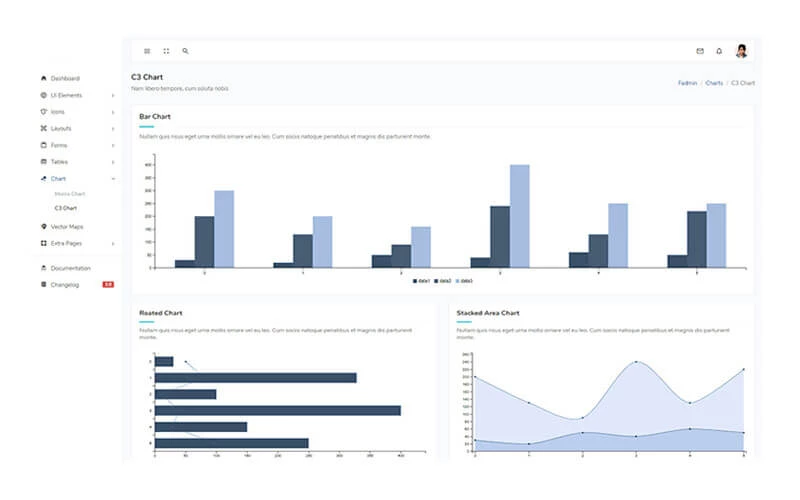
Task: Toggle data1 series in bar chart legend
Action: coord(422,281)
